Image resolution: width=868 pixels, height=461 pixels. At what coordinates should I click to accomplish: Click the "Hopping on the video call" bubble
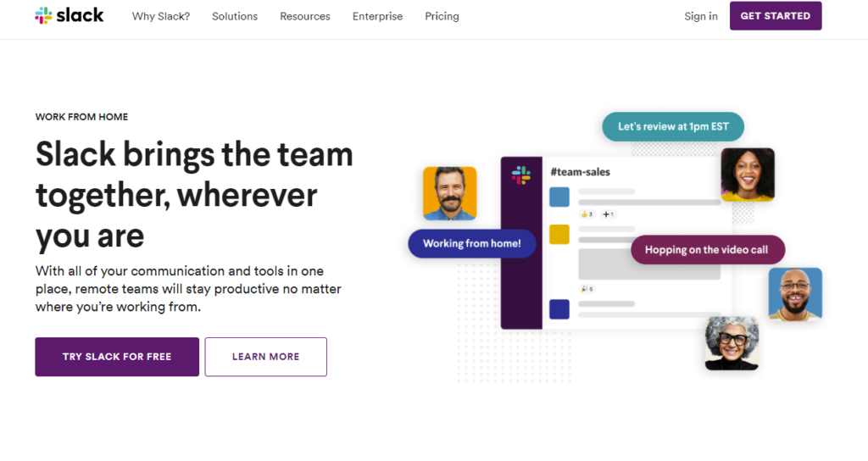[x=708, y=250]
